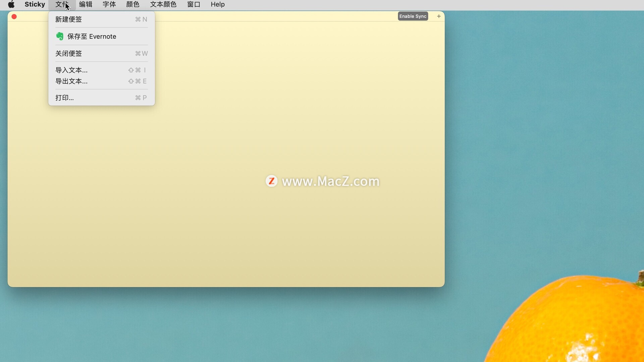Screen dimensions: 644x362
Task: Choose 保存至 Evernote menu entry
Action: click(102, 36)
